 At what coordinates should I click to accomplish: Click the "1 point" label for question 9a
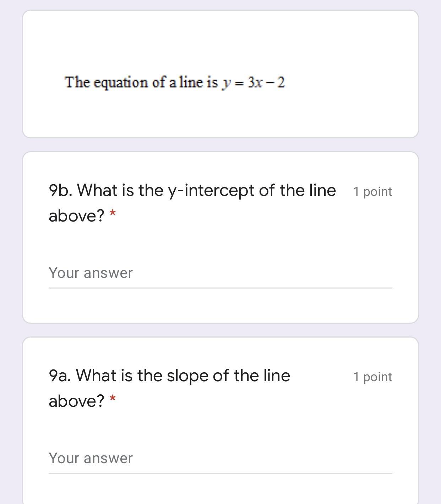pyautogui.click(x=372, y=377)
